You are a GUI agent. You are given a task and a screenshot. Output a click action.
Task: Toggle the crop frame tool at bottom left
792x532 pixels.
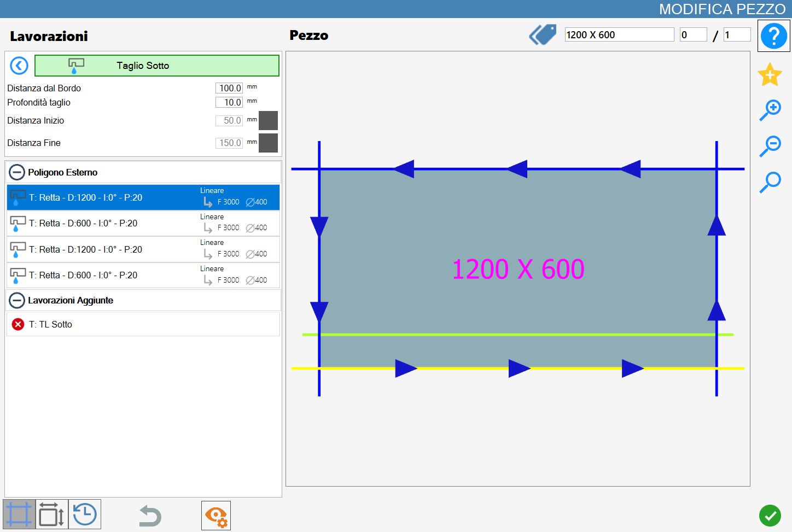tap(19, 515)
